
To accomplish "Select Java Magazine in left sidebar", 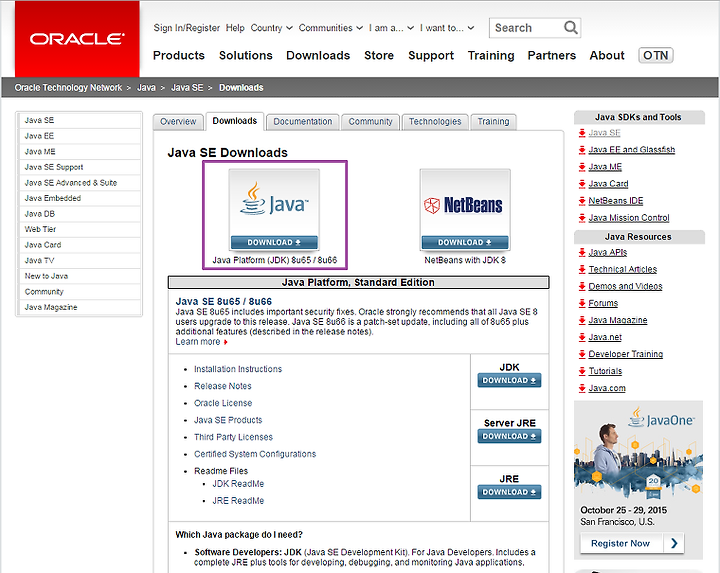I will [x=79, y=308].
